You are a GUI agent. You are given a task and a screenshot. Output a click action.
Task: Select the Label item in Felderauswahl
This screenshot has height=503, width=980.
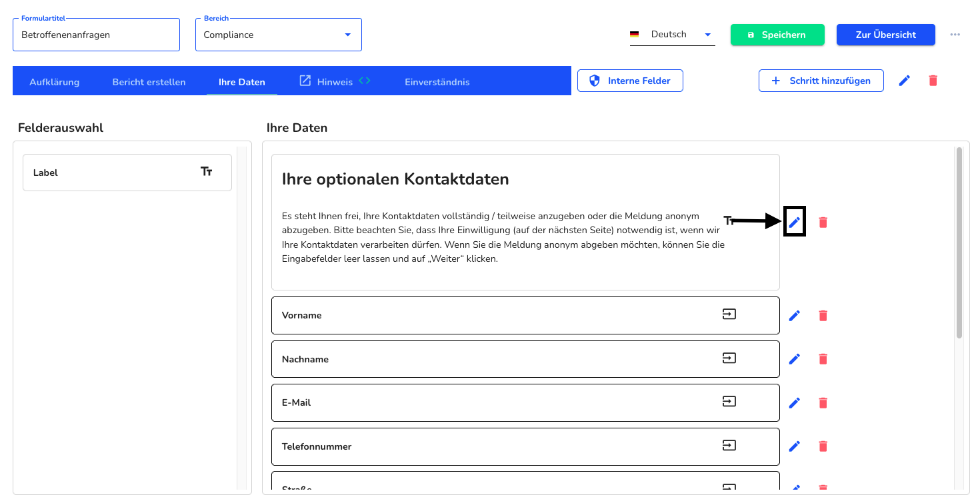(x=127, y=173)
